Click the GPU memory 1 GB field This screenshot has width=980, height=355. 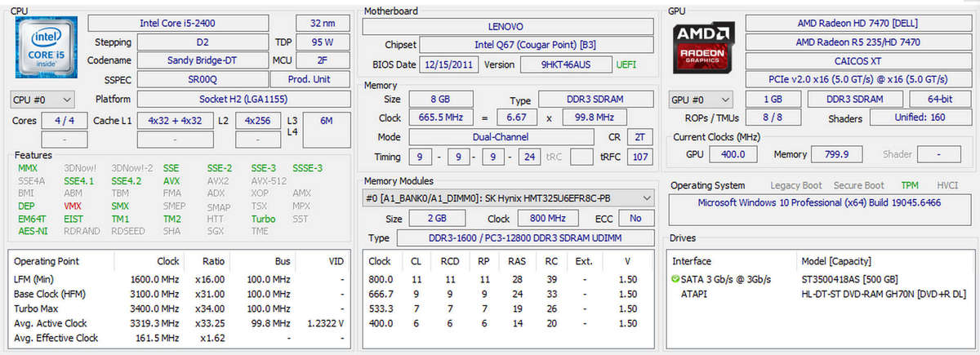coord(772,99)
